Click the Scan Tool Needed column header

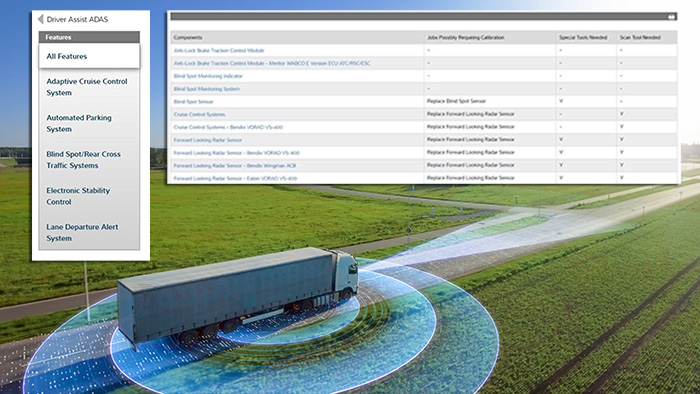640,37
